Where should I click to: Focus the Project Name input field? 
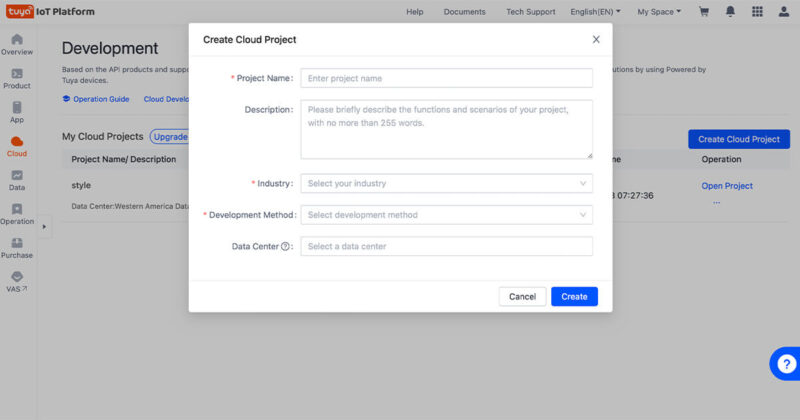[x=446, y=78]
